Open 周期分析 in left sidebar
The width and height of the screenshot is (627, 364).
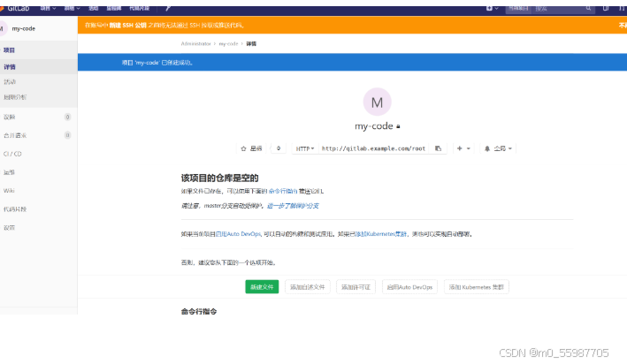point(15,97)
